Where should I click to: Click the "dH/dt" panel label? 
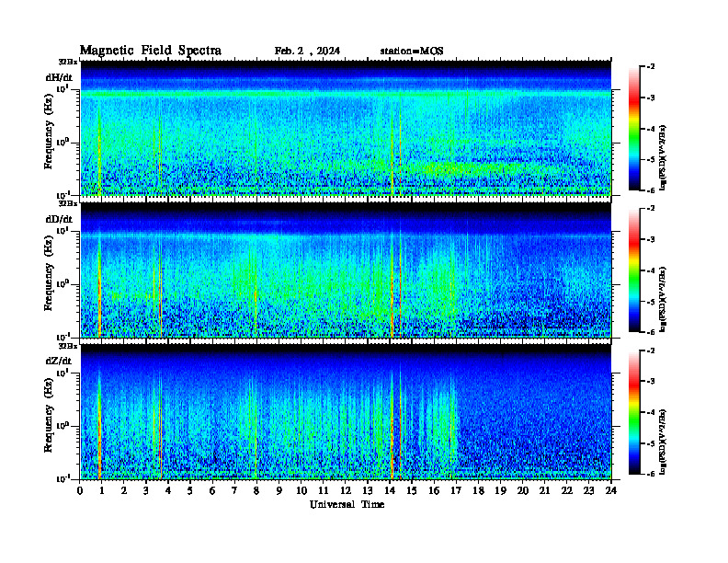[x=59, y=77]
